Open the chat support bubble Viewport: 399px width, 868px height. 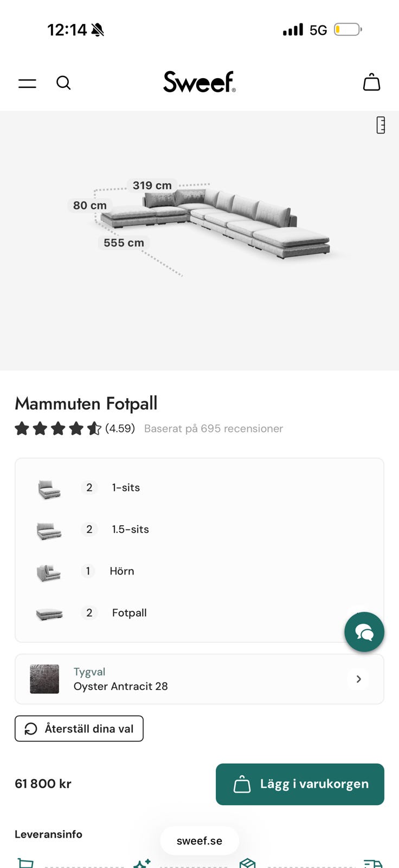point(364,631)
